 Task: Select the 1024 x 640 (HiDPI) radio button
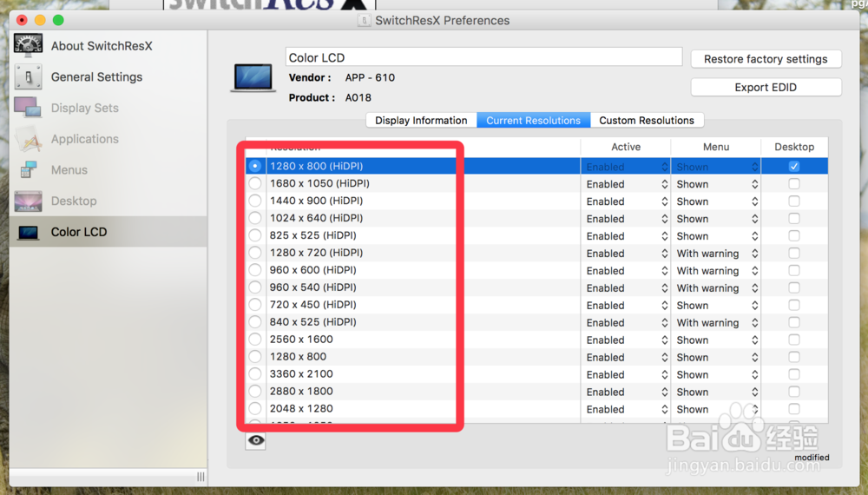click(254, 218)
